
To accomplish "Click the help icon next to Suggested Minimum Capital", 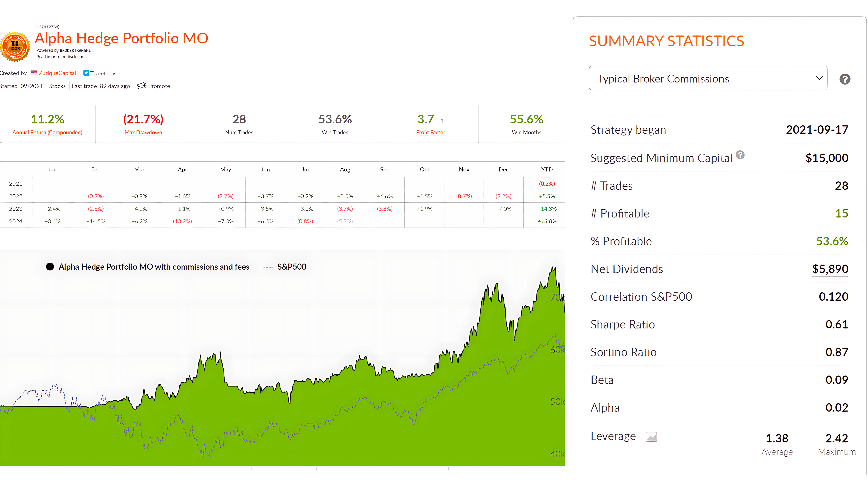I will click(740, 155).
